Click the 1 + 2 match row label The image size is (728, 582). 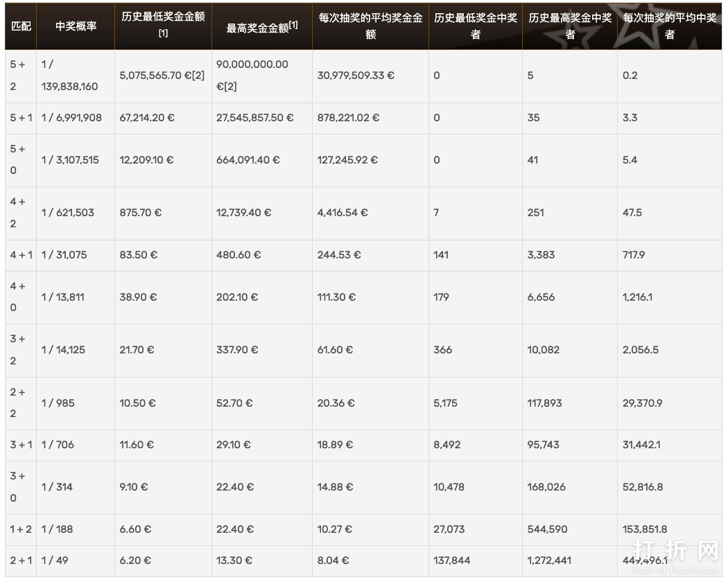point(21,529)
